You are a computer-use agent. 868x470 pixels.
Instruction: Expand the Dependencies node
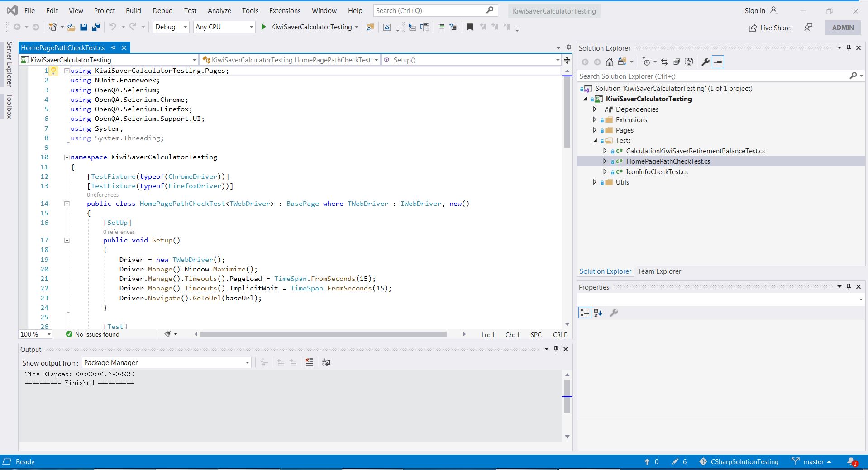[x=595, y=109]
